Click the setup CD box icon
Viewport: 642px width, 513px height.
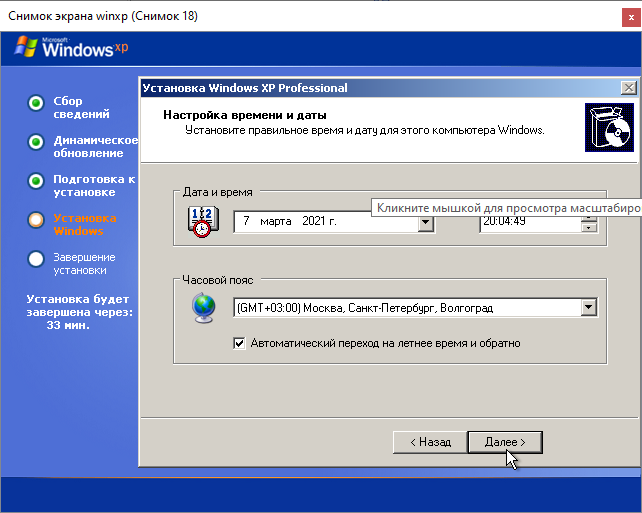coord(609,127)
